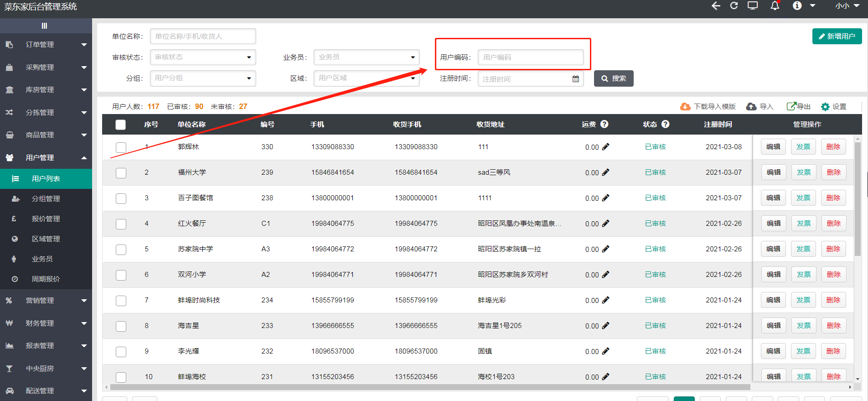Select the checkbox for 红火餐厅 row
Screen dimensions: 868x401
coord(121,224)
